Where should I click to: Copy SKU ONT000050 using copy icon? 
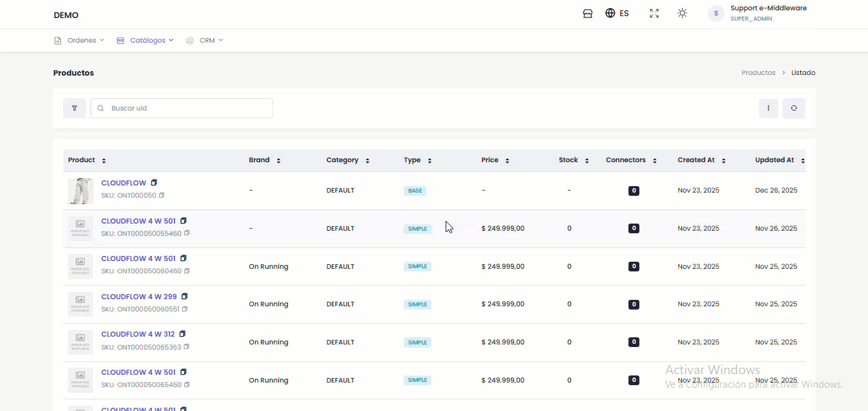point(161,195)
